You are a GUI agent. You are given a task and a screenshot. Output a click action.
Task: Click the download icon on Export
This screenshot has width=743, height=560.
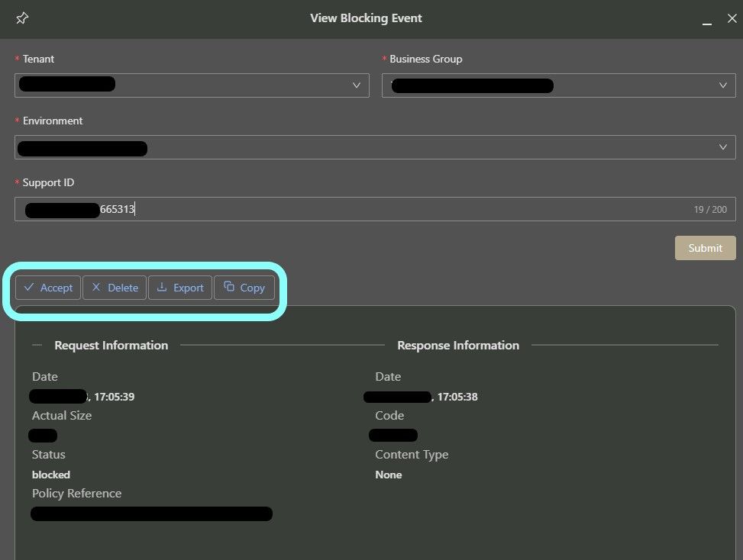click(x=161, y=288)
